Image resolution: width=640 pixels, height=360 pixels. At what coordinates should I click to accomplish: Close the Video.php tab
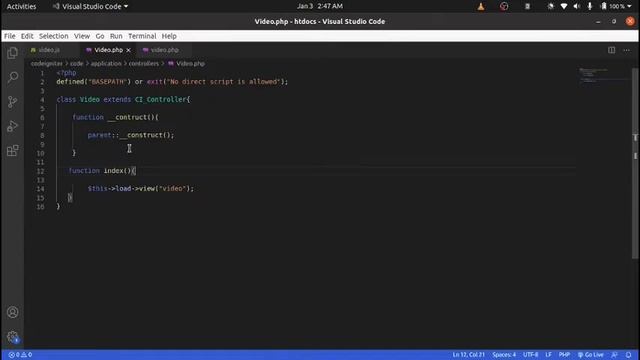[129, 50]
